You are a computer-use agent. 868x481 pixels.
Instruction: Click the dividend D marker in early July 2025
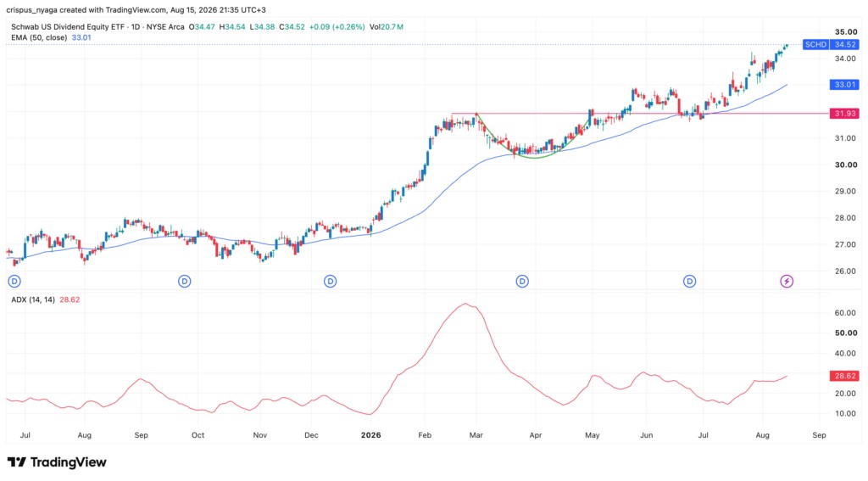click(14, 282)
